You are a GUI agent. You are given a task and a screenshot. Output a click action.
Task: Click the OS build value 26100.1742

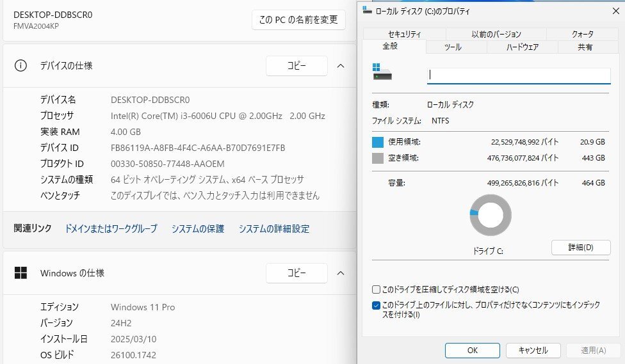click(x=134, y=355)
